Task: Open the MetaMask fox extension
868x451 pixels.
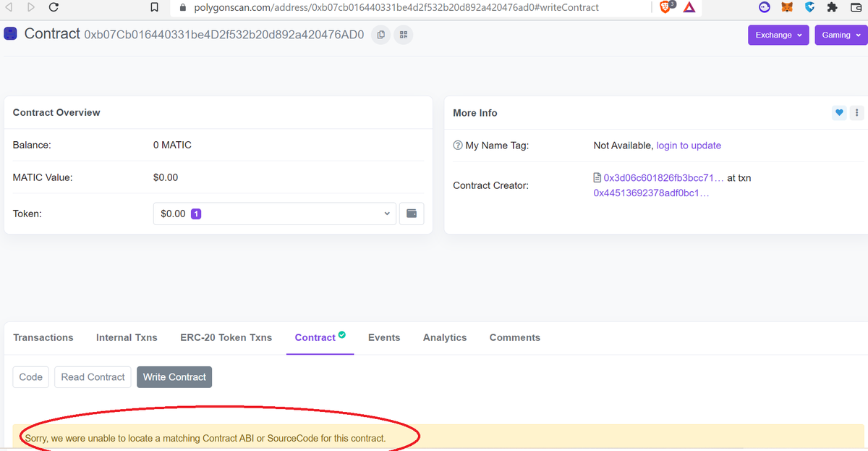Action: tap(787, 8)
